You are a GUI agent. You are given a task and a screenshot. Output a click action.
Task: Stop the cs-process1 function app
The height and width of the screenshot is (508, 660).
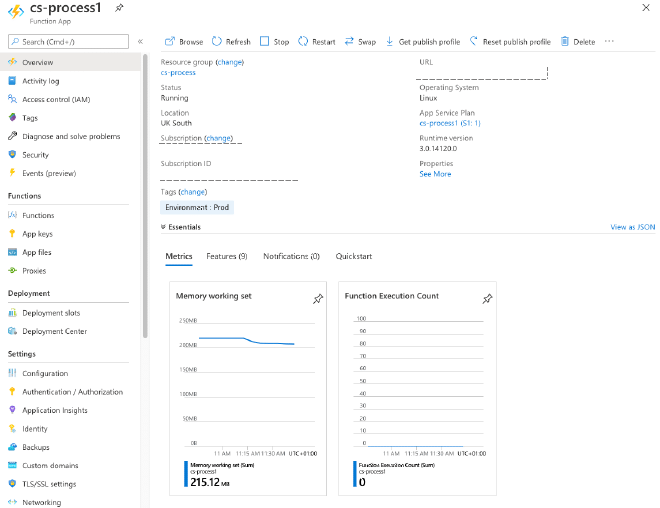[274, 42]
